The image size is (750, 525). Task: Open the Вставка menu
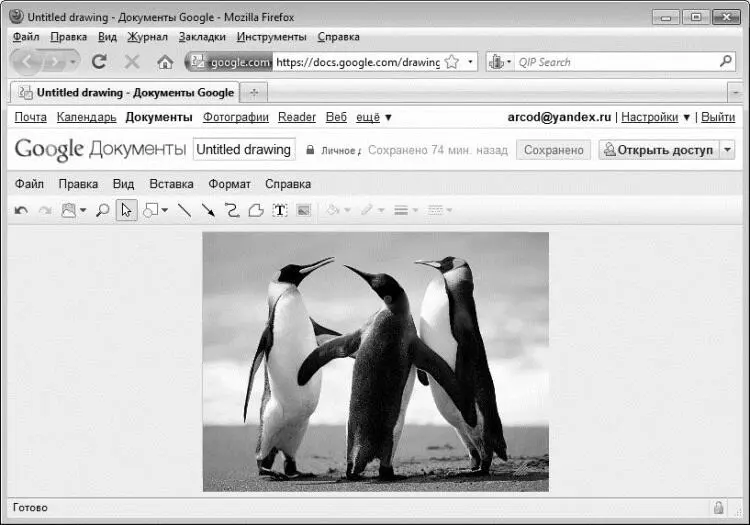(171, 184)
